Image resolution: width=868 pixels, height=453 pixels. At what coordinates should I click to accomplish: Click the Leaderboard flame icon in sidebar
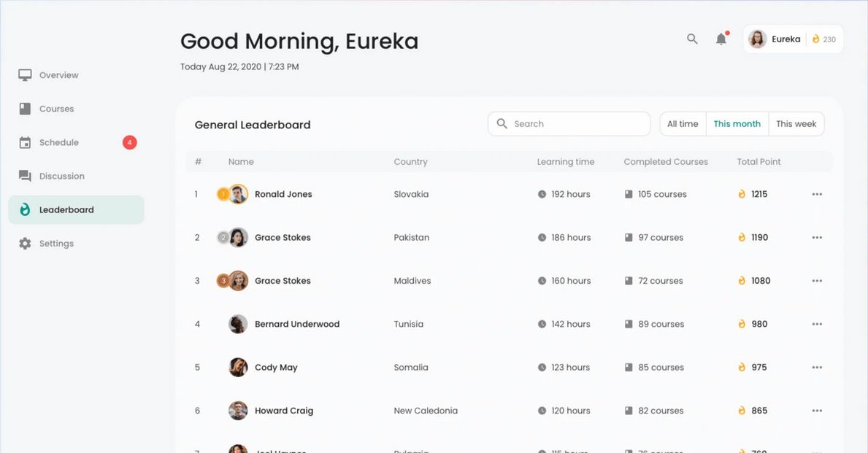[26, 210]
